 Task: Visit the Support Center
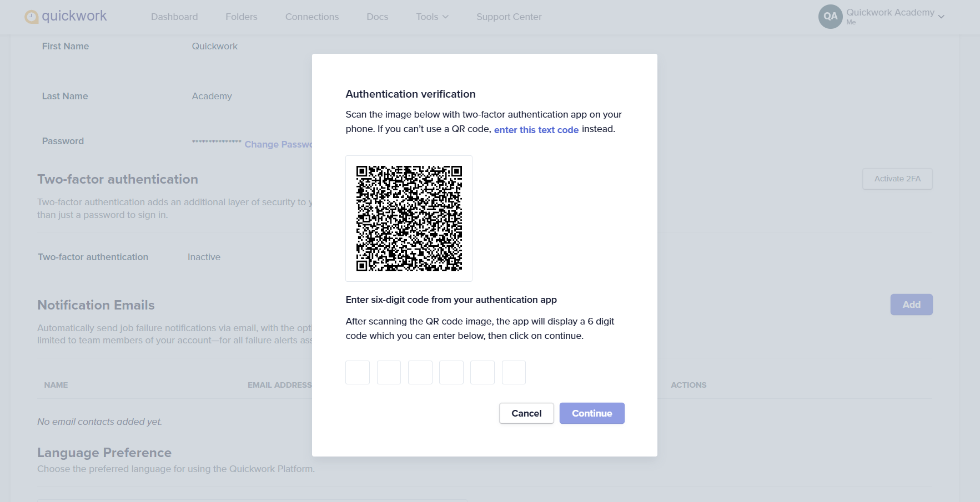[509, 17]
